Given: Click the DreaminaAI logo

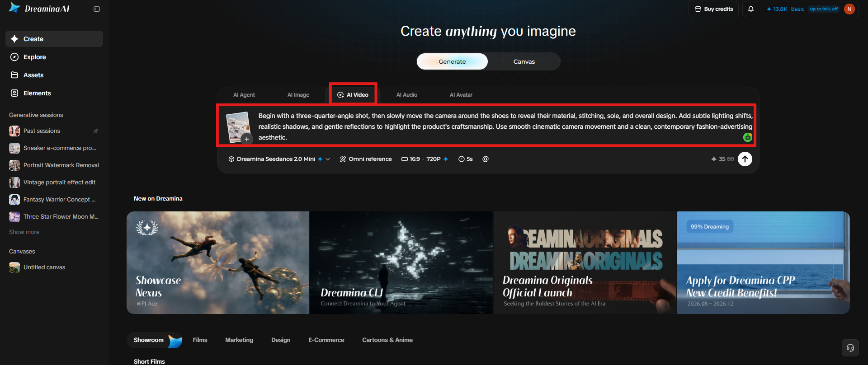Looking at the screenshot, I should [39, 9].
